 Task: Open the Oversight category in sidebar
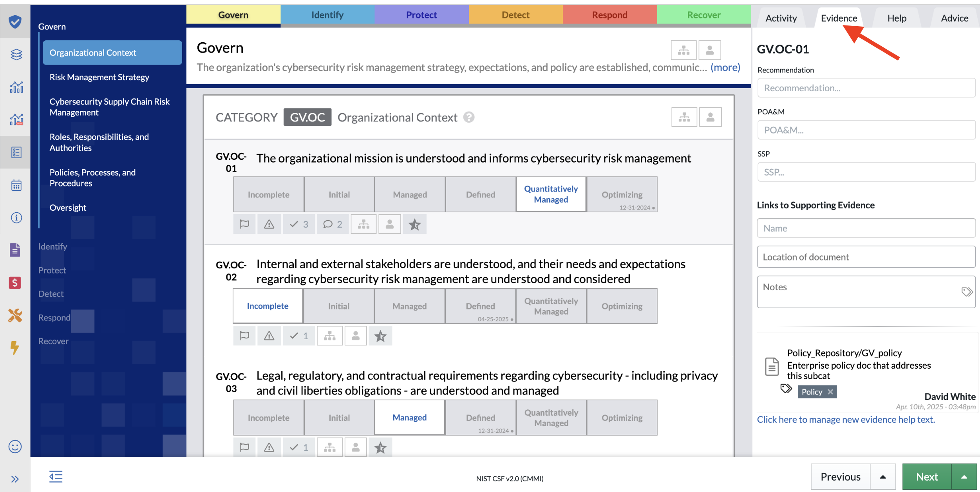pyautogui.click(x=68, y=208)
